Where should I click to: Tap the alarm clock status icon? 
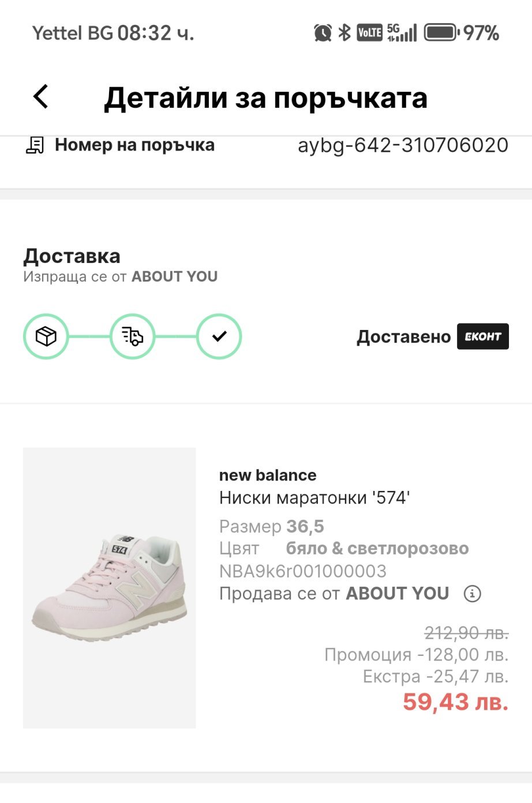[323, 33]
